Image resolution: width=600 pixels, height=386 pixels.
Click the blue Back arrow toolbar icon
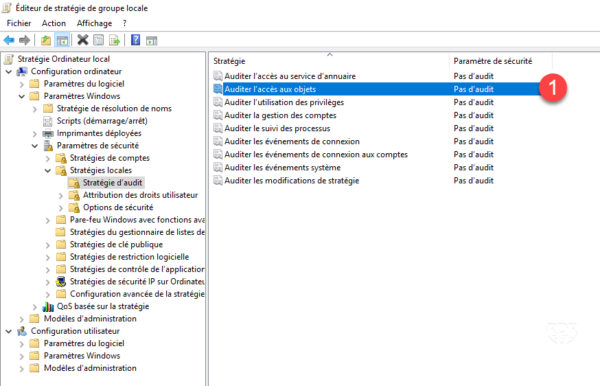click(x=9, y=40)
